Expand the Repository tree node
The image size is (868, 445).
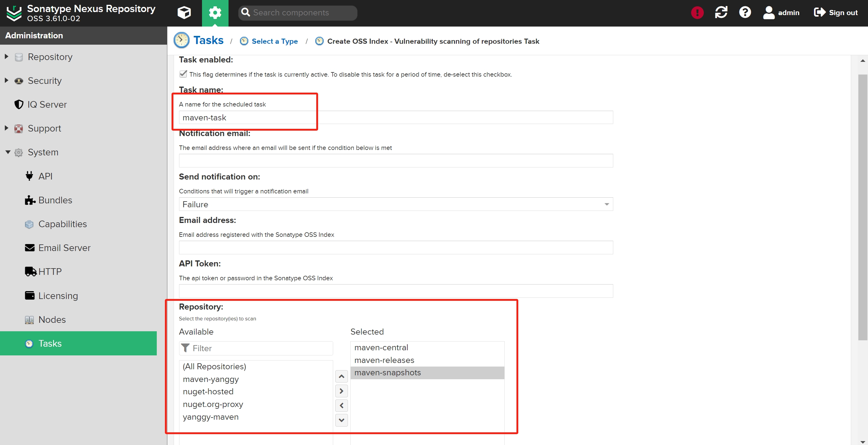[x=6, y=57]
